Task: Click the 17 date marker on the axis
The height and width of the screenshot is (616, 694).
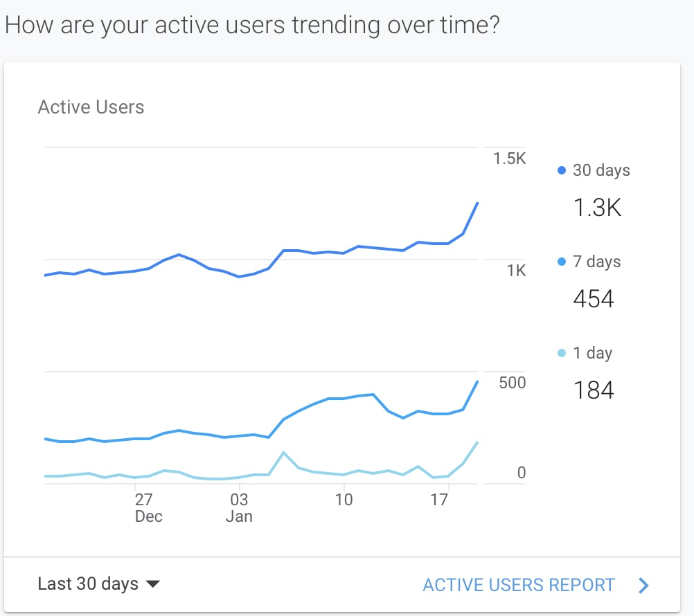Action: coord(439,500)
